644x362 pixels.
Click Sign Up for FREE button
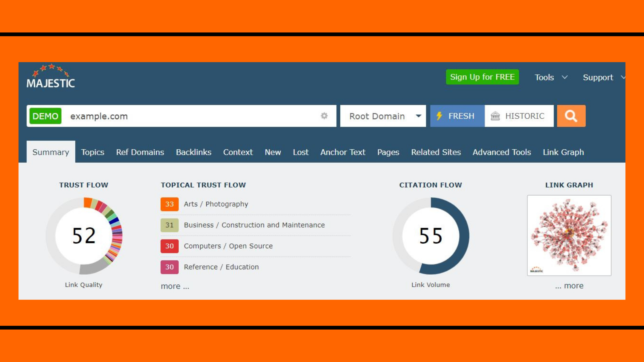482,77
